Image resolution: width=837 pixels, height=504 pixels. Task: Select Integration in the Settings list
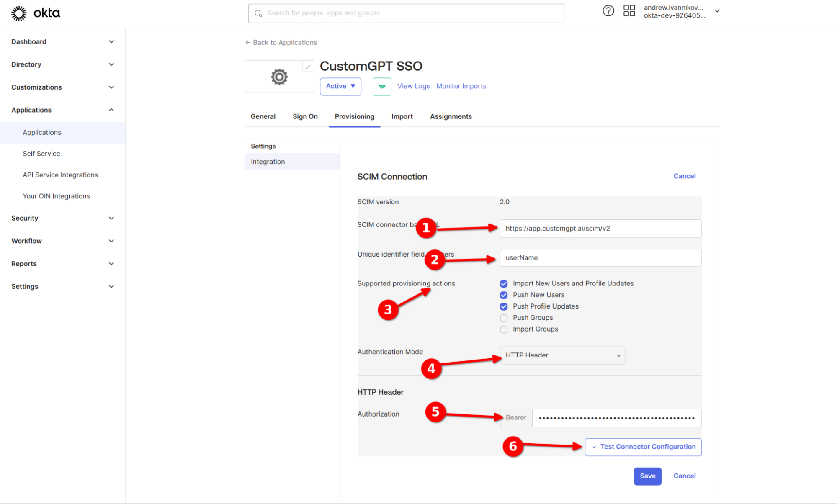click(x=292, y=162)
